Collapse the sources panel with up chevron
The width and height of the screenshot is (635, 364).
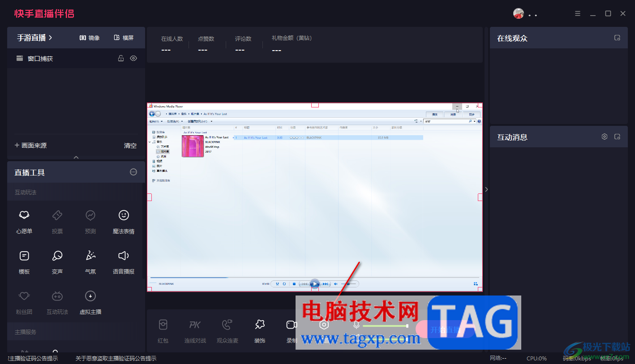tap(76, 157)
